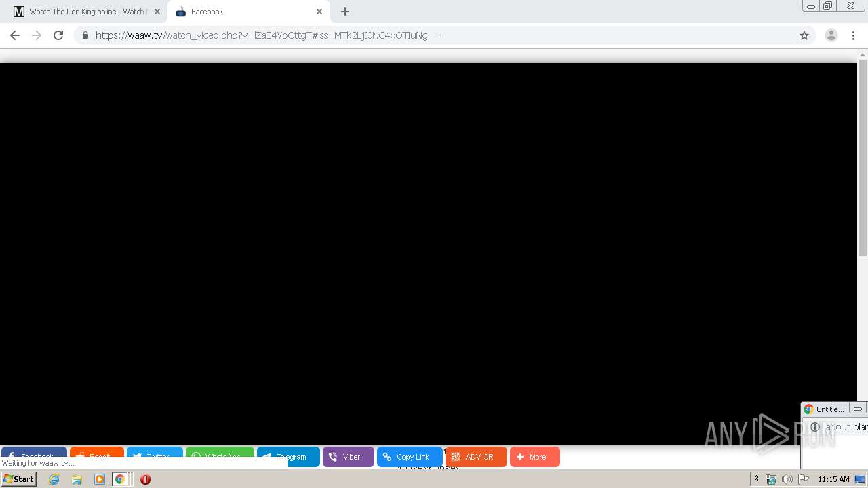Click the Copy Link button
The height and width of the screenshot is (488, 868).
click(410, 457)
